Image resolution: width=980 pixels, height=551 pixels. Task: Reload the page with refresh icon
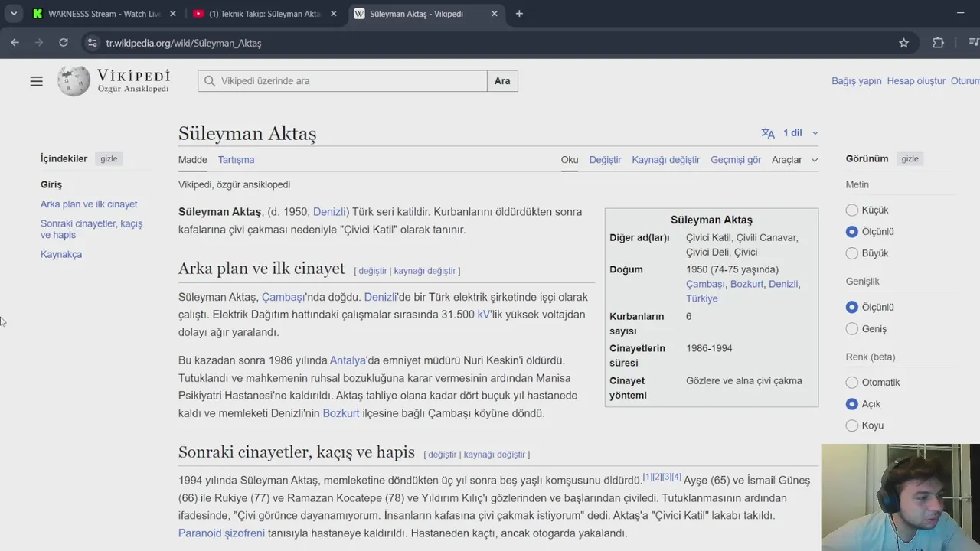click(64, 43)
